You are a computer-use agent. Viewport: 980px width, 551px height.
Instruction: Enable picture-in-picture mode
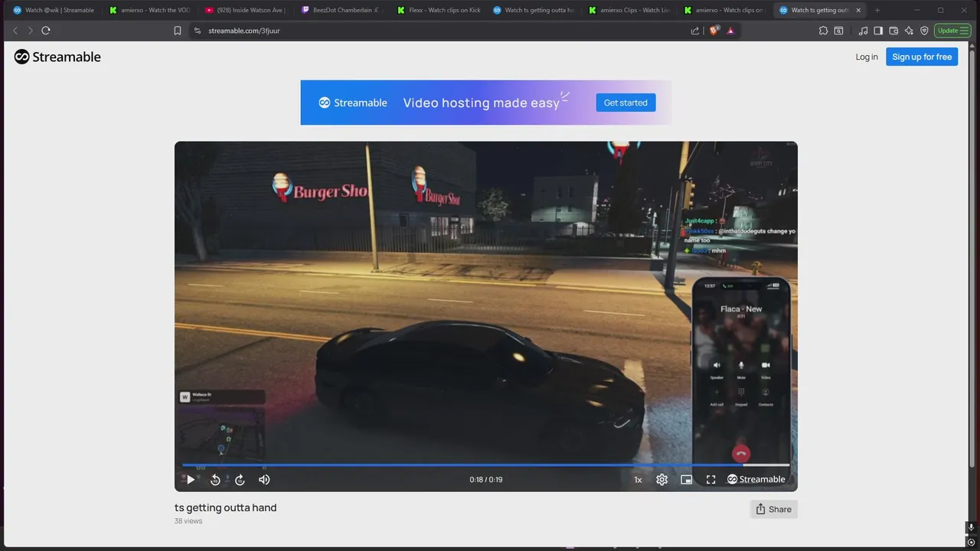tap(687, 480)
